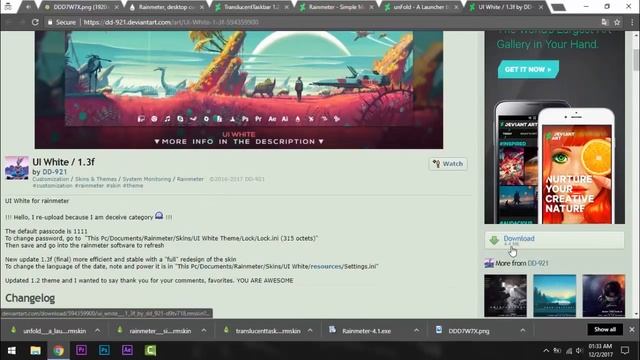Expand options arrow for DDD7W7X.png download

(x=522, y=331)
